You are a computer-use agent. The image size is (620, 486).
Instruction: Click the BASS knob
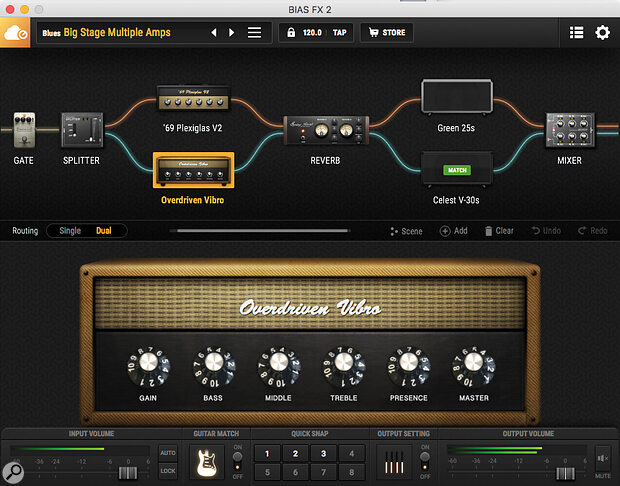tap(214, 366)
